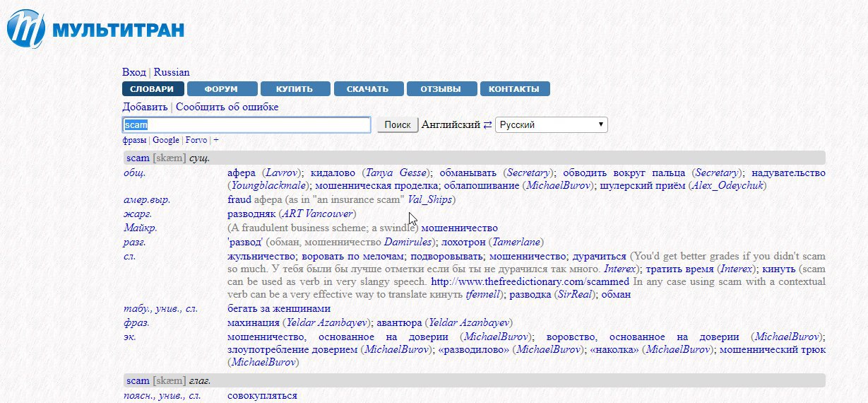Image resolution: width=868 pixels, height=403 pixels.
Task: Click Сообщить об ошибке link
Action: 227,107
